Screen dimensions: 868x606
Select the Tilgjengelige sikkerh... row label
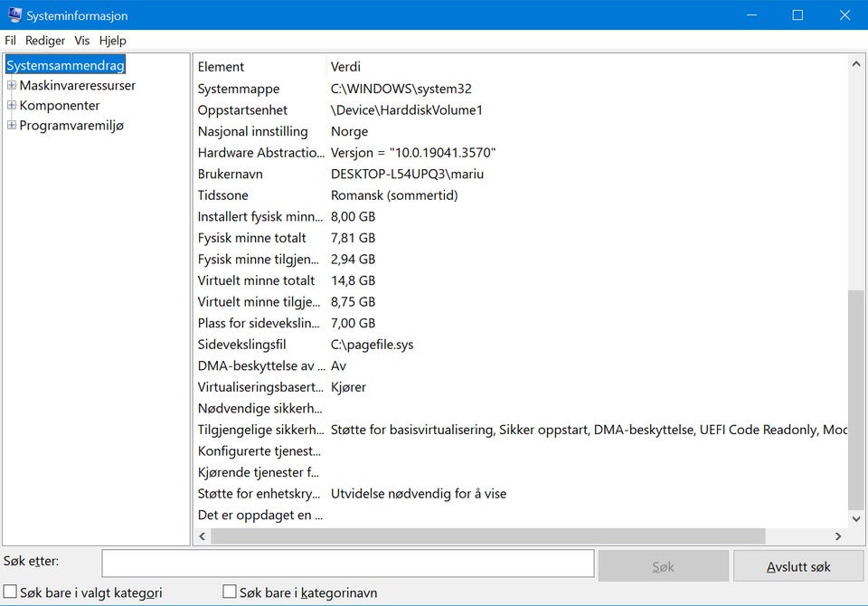pos(260,430)
